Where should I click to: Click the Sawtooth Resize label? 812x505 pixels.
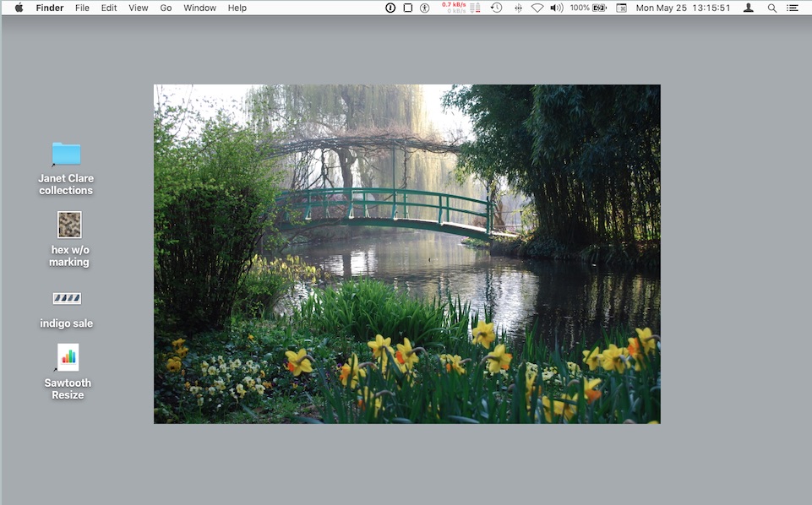pyautogui.click(x=68, y=388)
